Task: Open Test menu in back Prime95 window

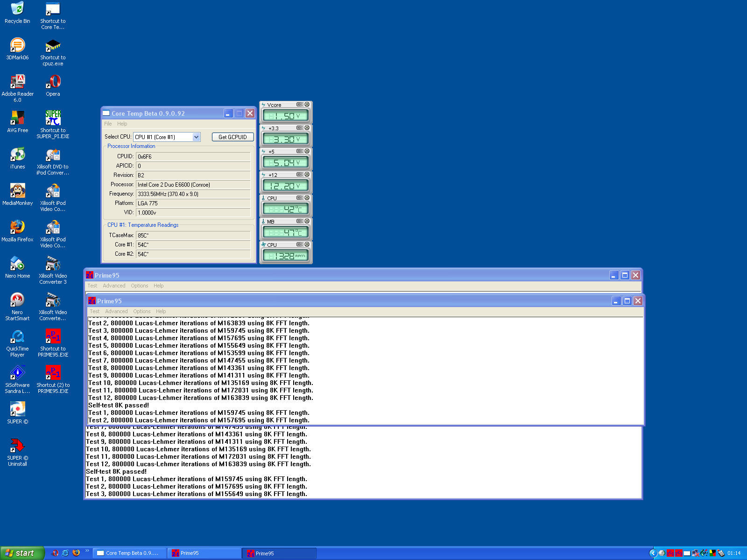Action: [x=92, y=286]
